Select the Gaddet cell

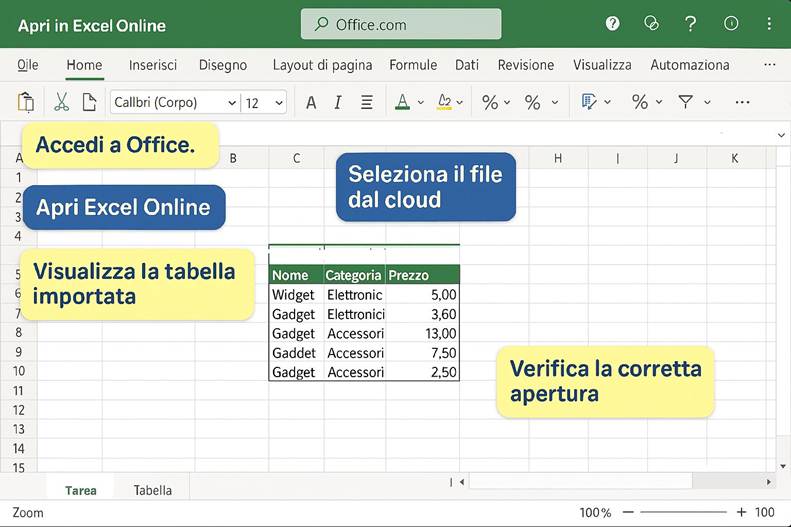coord(296,353)
